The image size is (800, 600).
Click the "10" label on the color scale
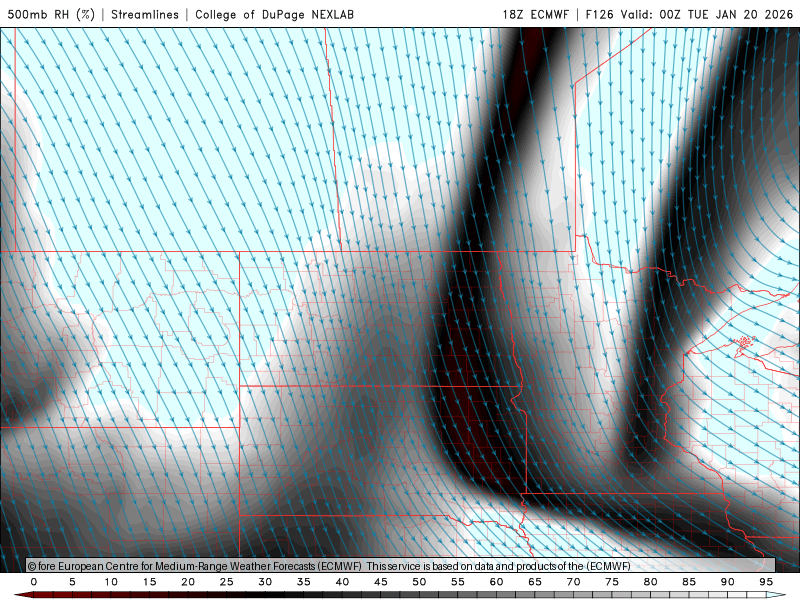pos(111,582)
